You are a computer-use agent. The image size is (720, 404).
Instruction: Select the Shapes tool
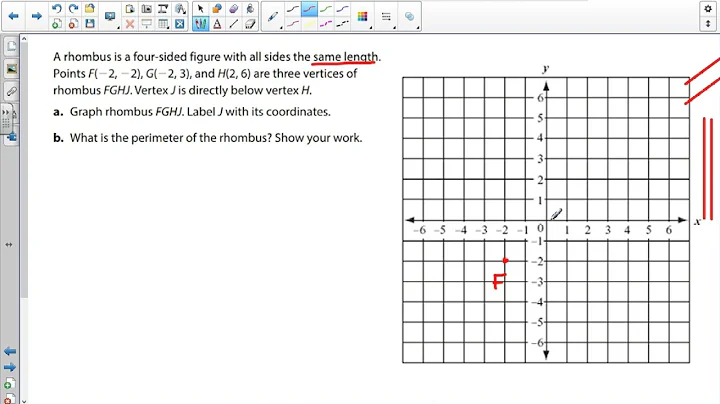(217, 9)
